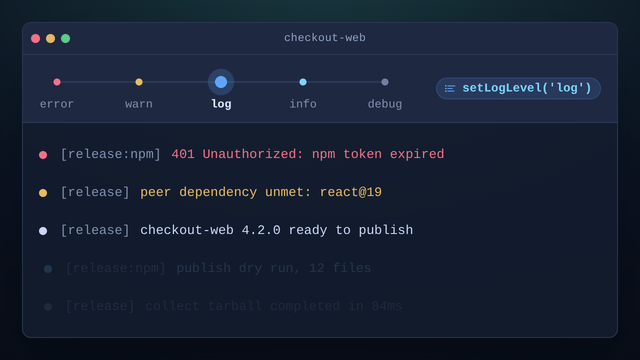Screen dimensions: 640x360
Task: Click the list icon in setLogLevel chip
Action: [x=450, y=89]
